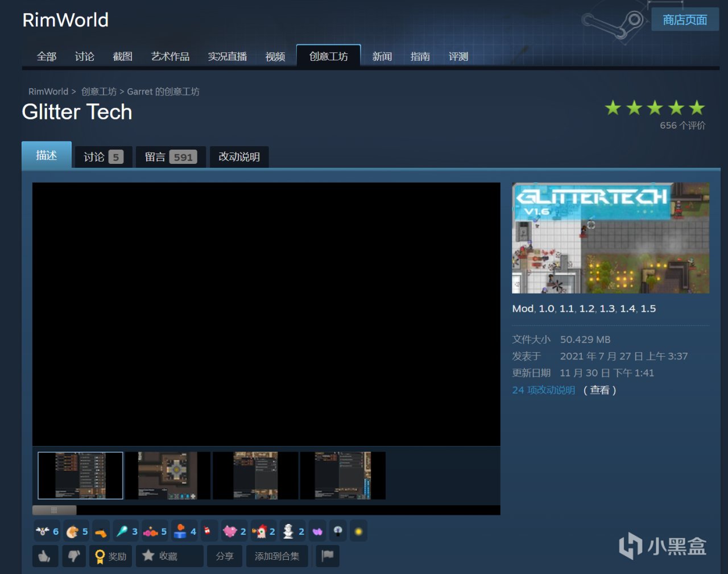Open the 24 项改动说明 link

coord(544,390)
